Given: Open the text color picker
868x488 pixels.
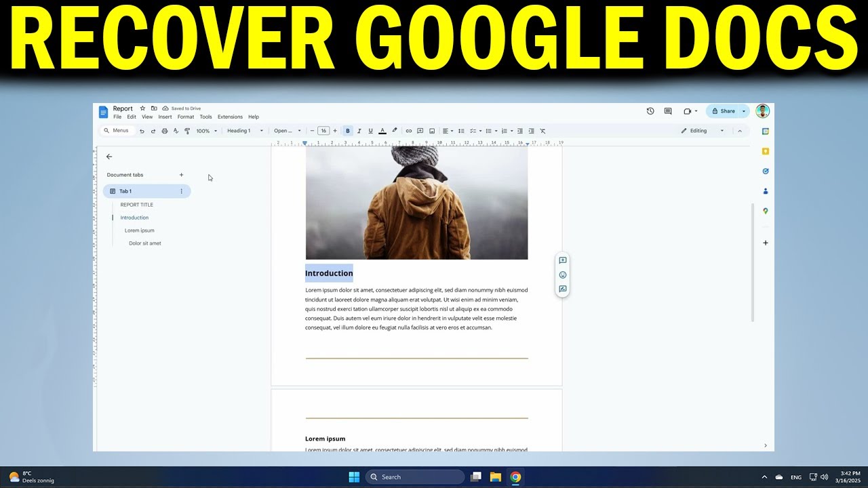Looking at the screenshot, I should coord(382,131).
